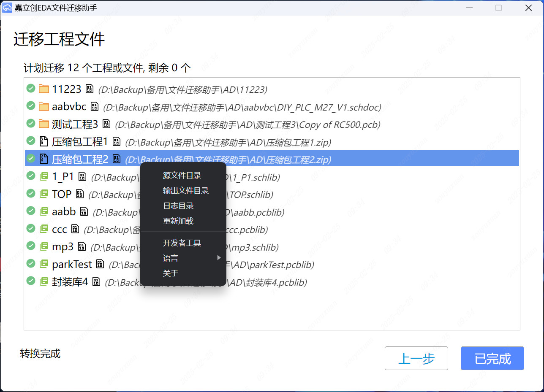Click the log file icon beside 1_P1
544x392 pixels.
(x=82, y=176)
